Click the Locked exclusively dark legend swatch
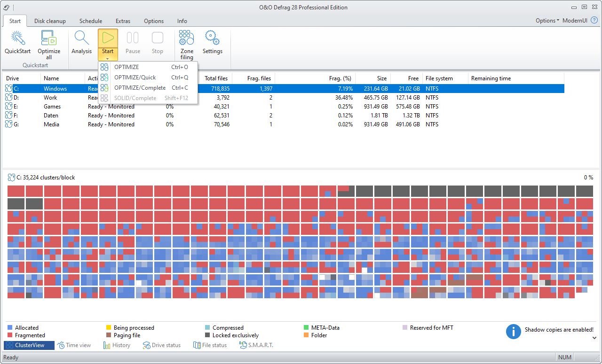Viewport: 602px width, 364px height. pyautogui.click(x=207, y=335)
